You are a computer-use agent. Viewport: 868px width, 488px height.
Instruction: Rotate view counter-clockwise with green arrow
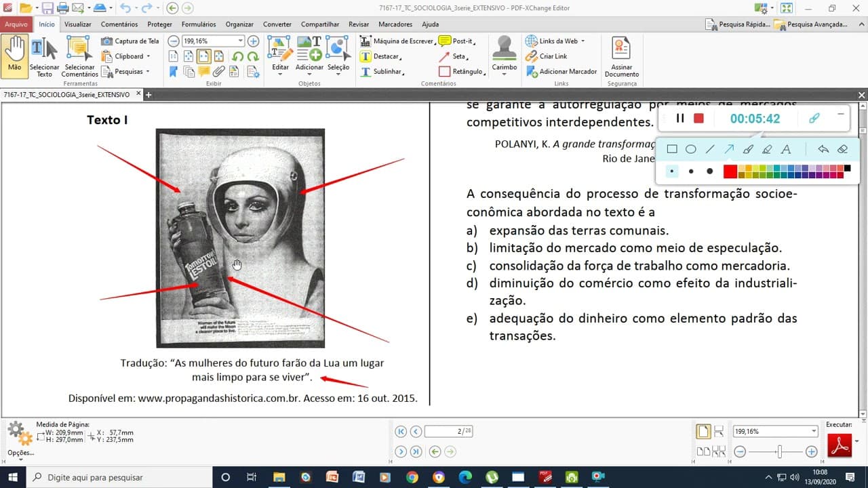(238, 56)
